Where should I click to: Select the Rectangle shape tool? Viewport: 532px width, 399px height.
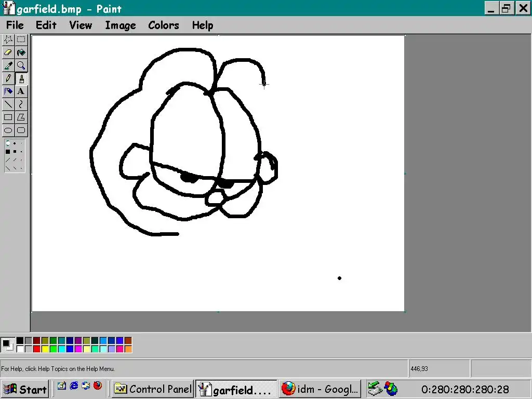pos(8,117)
